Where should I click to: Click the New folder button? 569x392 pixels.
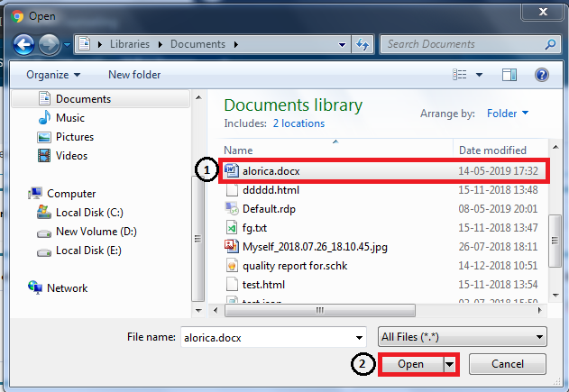pos(134,75)
